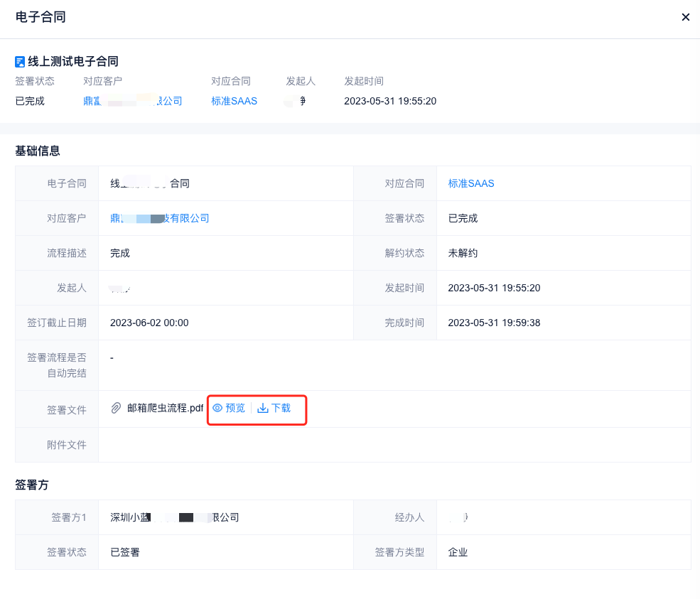700x599 pixels.
Task: Click the 未解约 status value
Action: [x=463, y=253]
